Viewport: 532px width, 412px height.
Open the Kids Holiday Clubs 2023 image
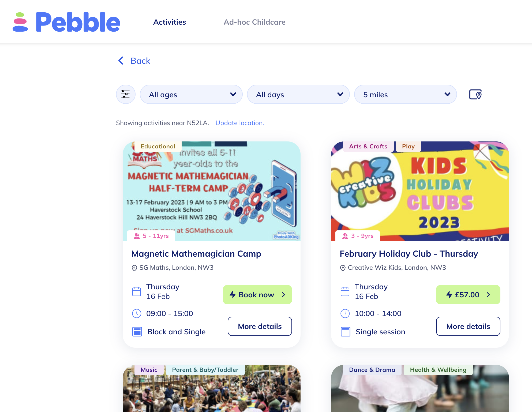click(x=420, y=191)
